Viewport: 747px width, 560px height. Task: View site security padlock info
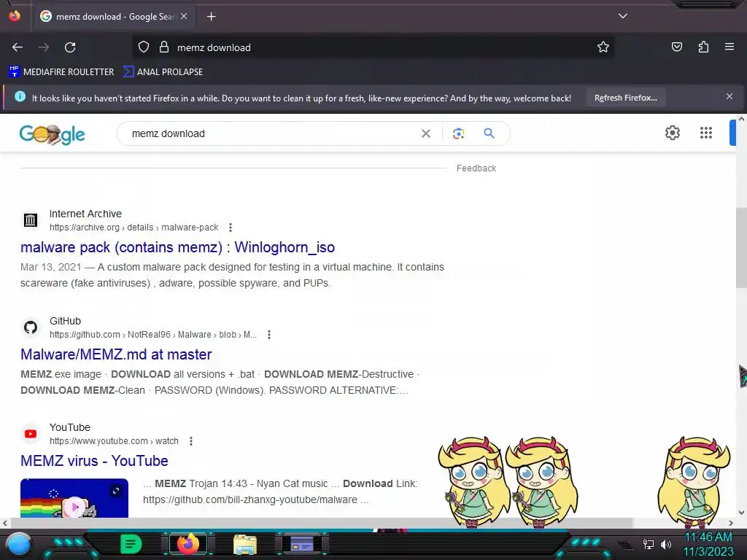pyautogui.click(x=164, y=47)
